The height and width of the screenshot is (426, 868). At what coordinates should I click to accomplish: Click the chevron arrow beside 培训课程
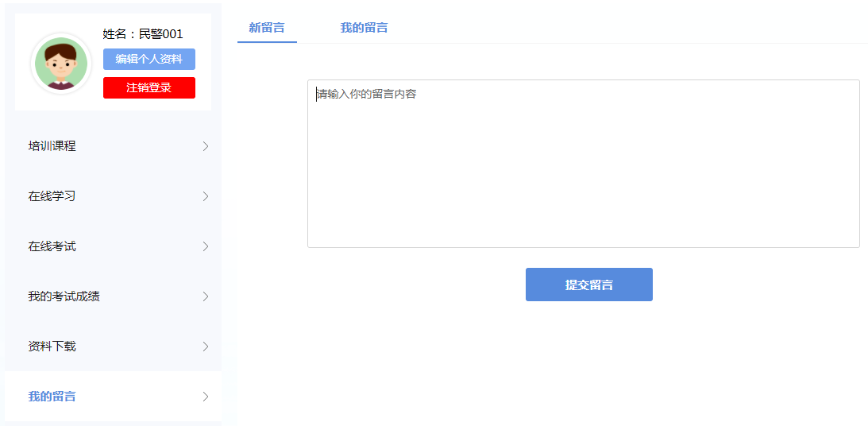pyautogui.click(x=206, y=146)
